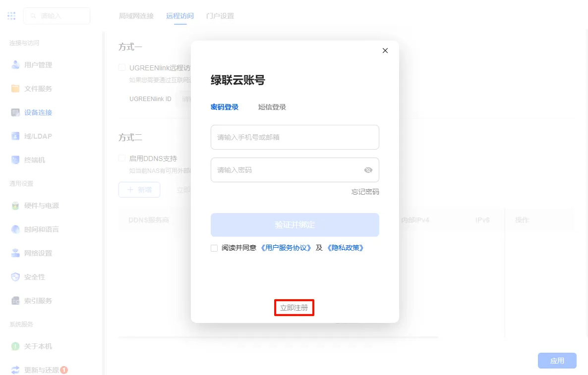The width and height of the screenshot is (588, 375).
Task: Open 域/LDAP in the sidebar
Action: (38, 136)
